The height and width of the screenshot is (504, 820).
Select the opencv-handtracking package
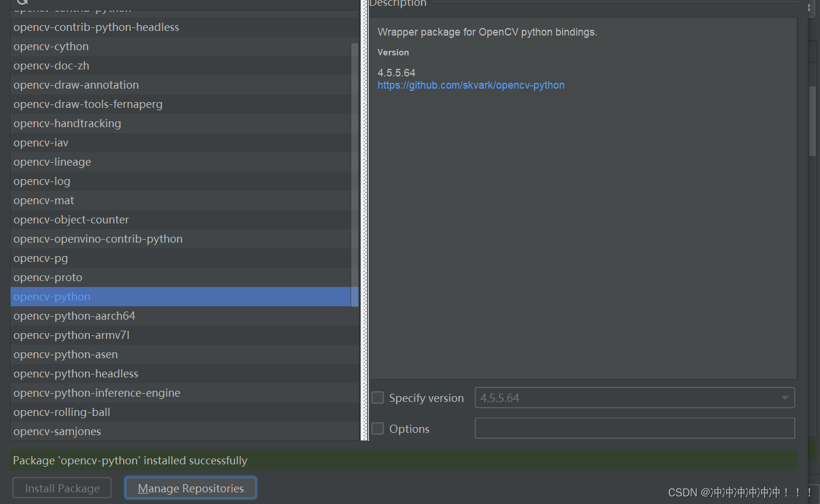(x=185, y=123)
